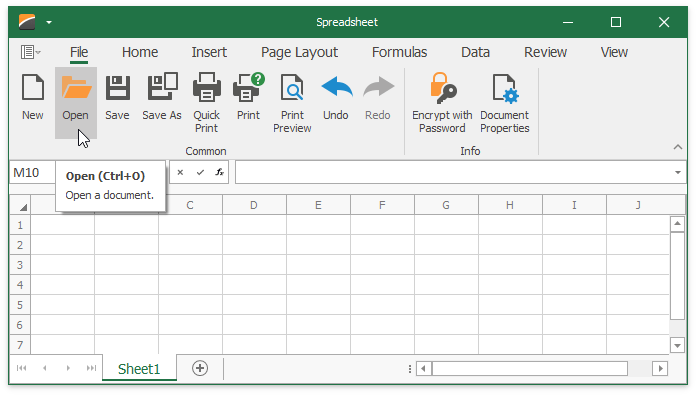Undo the last action
696x395 pixels.
pos(336,96)
